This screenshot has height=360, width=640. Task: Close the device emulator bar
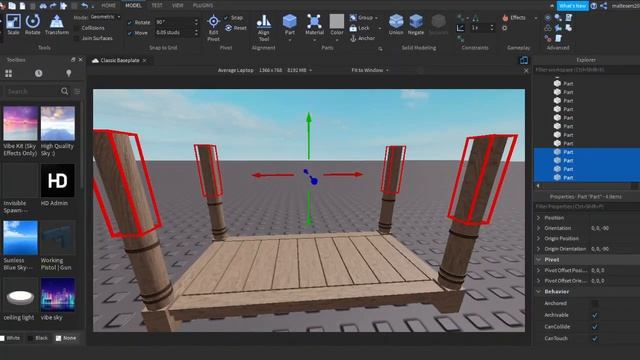point(526,71)
